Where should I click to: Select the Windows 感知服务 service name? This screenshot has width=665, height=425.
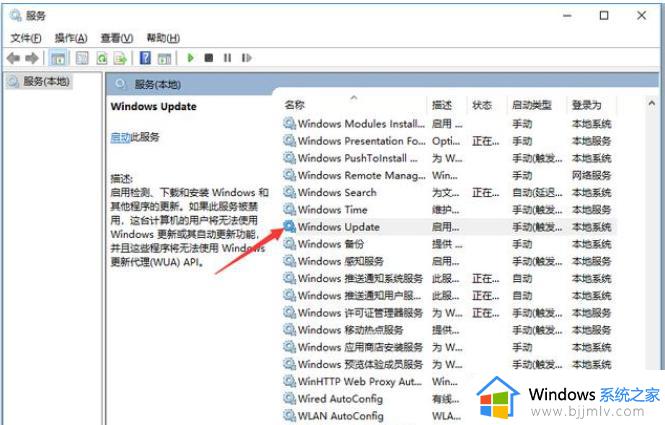point(341,261)
